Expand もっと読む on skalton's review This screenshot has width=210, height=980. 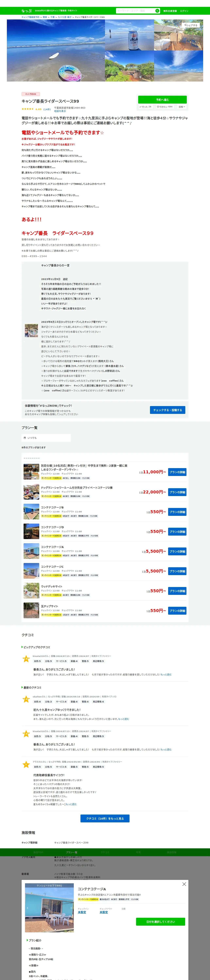pyautogui.click(x=123, y=719)
